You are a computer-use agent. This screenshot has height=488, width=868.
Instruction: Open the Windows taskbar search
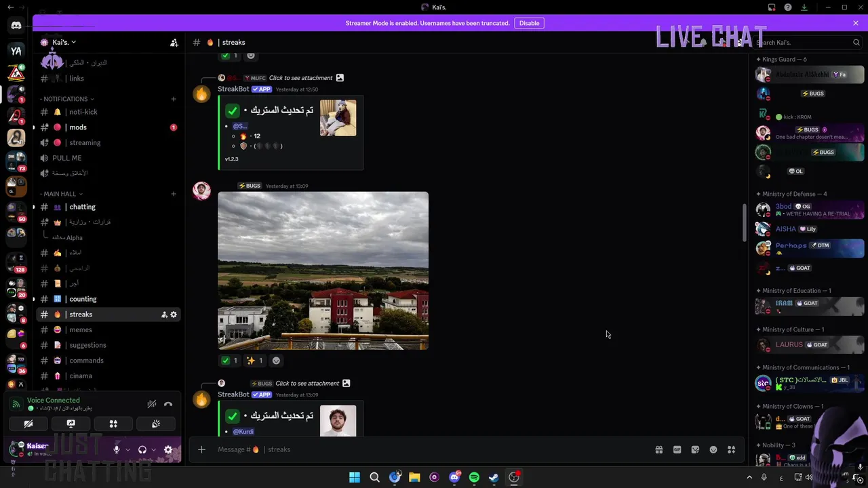pos(374,478)
